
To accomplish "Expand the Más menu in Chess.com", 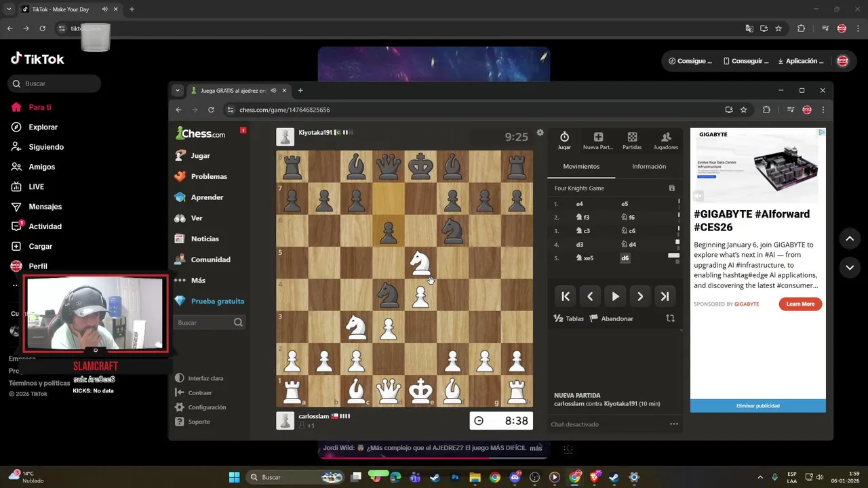I will (x=190, y=280).
